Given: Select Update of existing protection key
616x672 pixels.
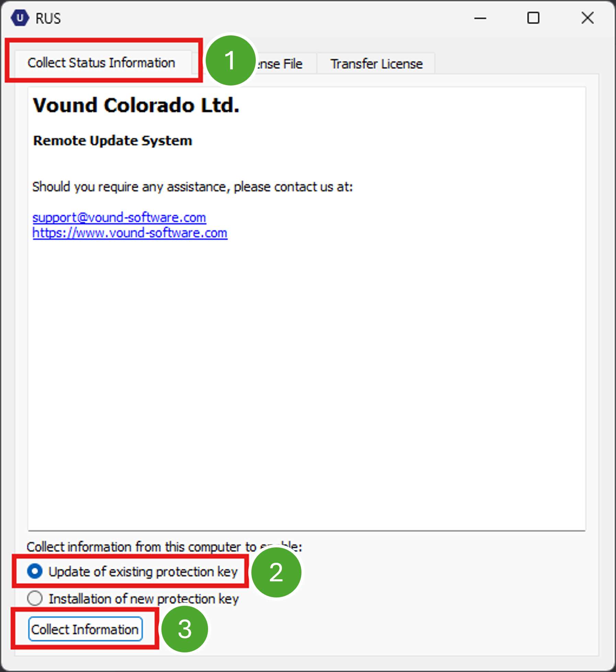Looking at the screenshot, I should click(35, 571).
